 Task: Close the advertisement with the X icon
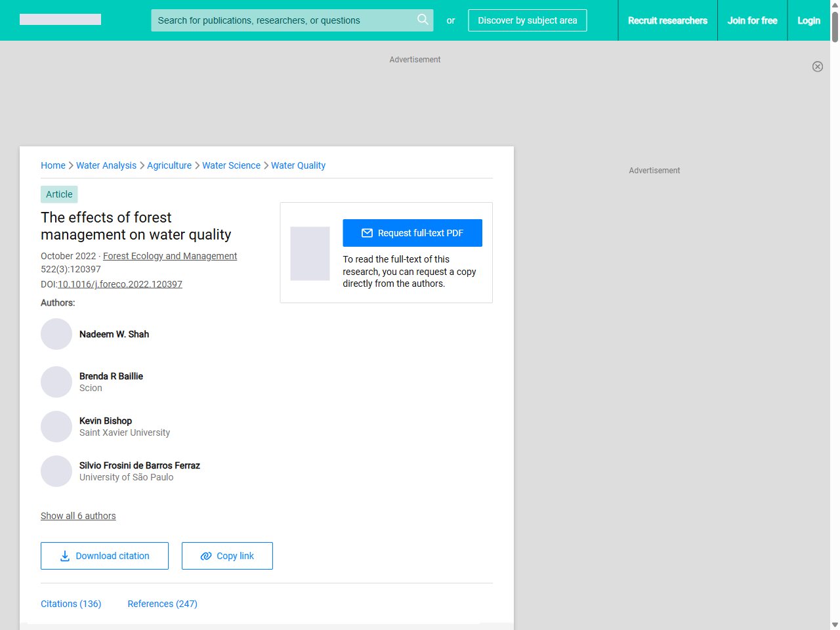pos(817,66)
